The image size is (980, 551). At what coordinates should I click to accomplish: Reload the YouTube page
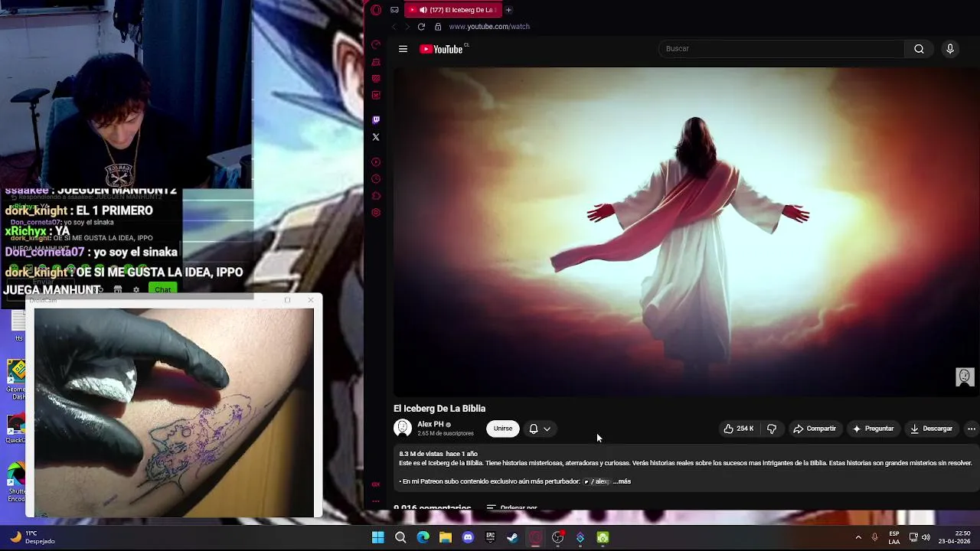click(421, 27)
